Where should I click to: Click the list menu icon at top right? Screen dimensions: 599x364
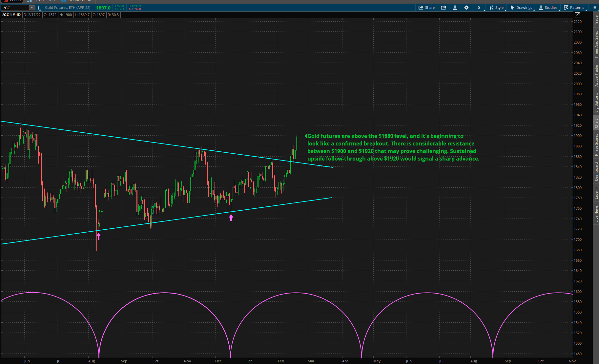(x=594, y=8)
